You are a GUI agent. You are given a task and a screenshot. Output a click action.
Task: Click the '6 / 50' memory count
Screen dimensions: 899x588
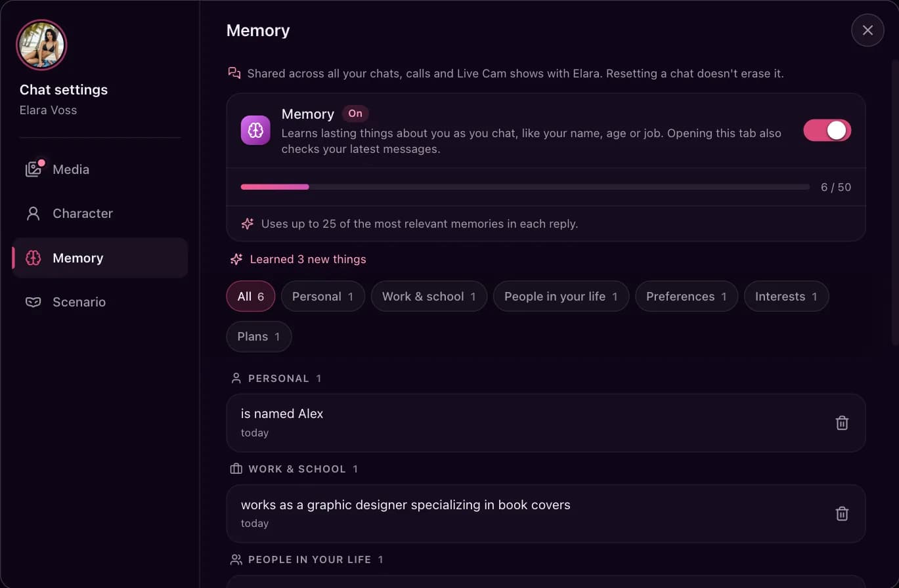tap(836, 187)
